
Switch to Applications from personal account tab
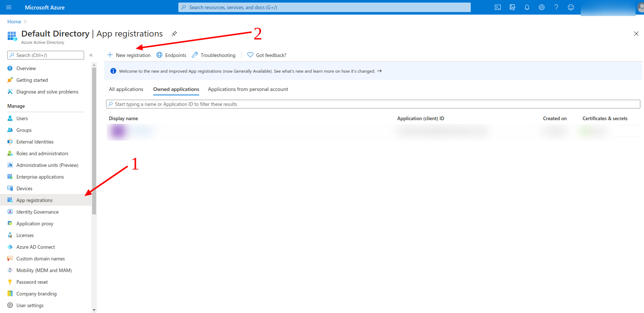click(248, 89)
